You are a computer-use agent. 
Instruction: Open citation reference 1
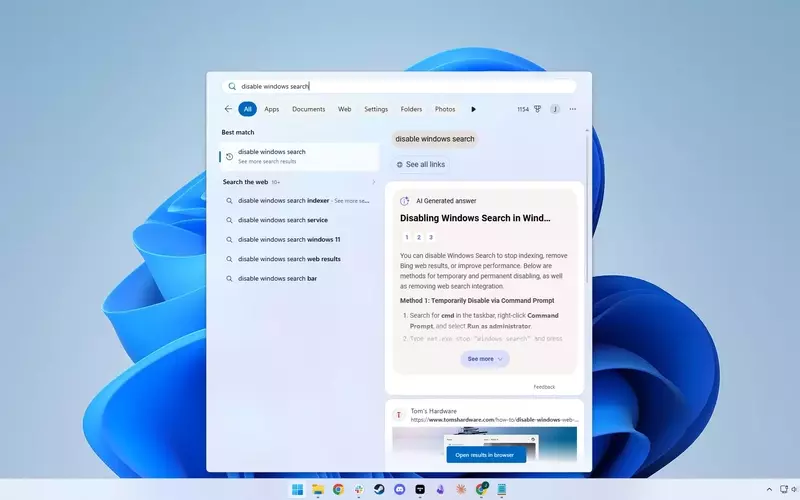(x=407, y=237)
